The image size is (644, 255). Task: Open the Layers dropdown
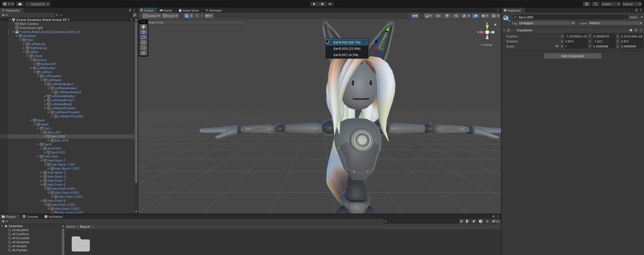click(x=611, y=4)
